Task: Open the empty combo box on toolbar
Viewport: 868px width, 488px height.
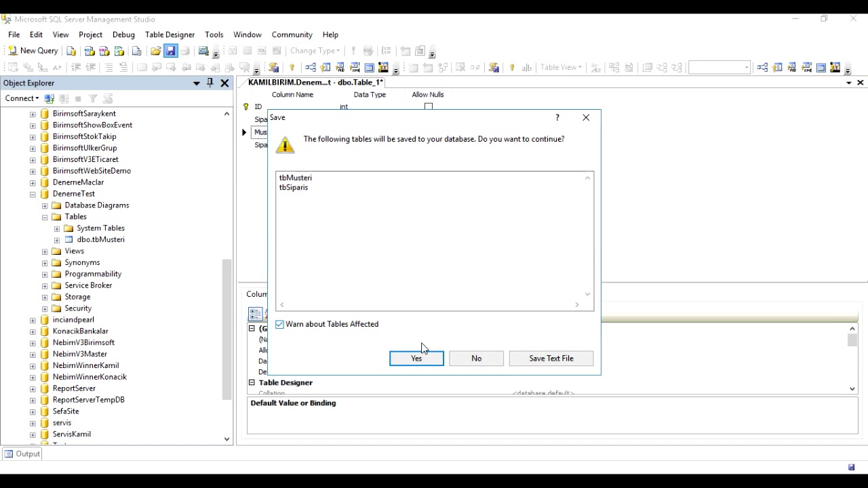Action: (719, 67)
